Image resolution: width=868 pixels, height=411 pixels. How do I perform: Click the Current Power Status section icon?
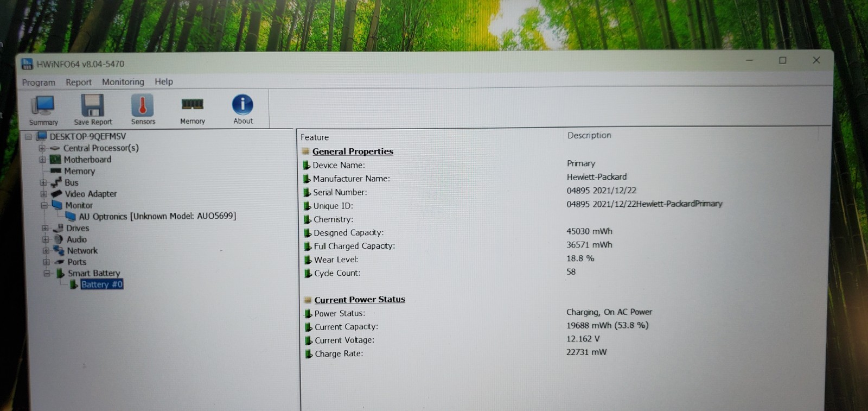click(x=308, y=300)
